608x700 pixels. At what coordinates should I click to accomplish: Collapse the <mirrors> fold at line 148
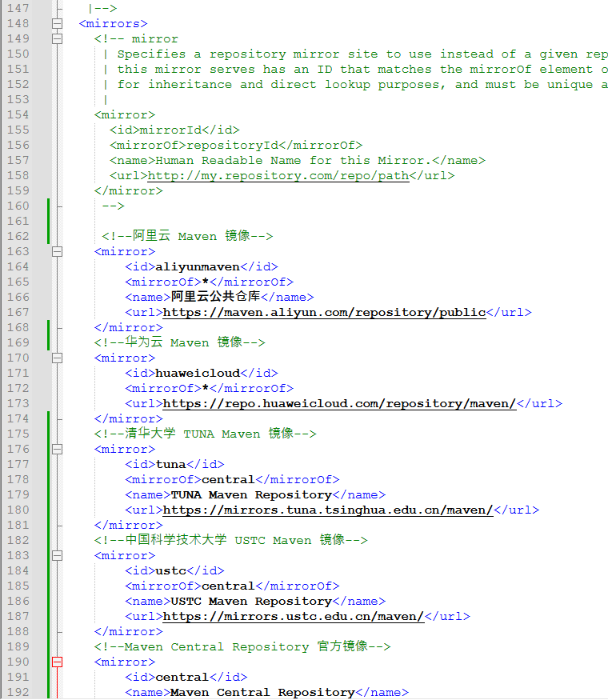(57, 24)
